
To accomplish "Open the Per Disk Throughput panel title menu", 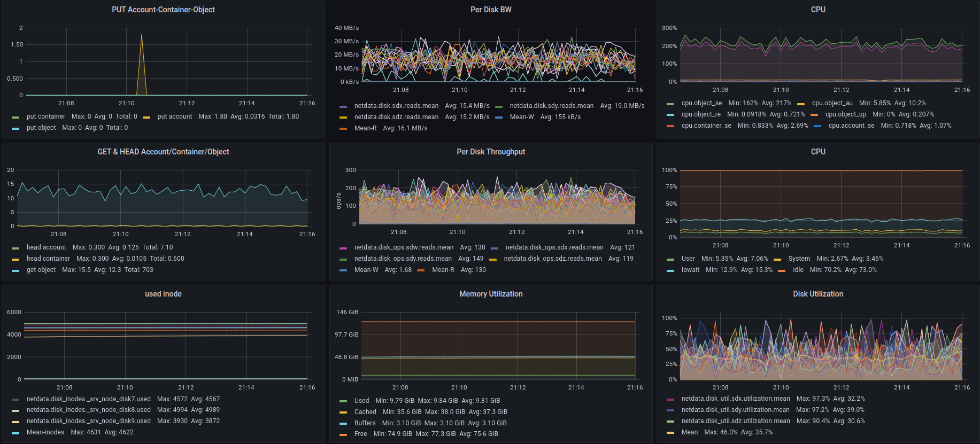I will click(x=490, y=152).
